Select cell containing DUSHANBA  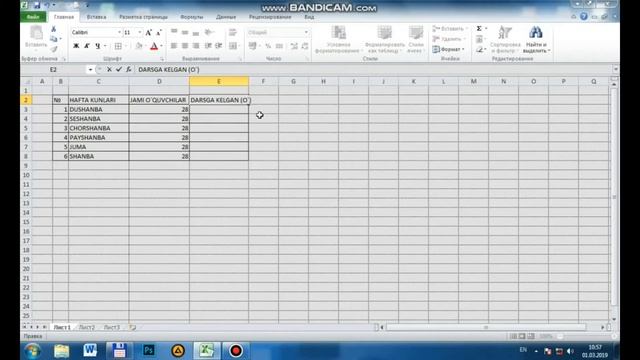click(x=98, y=109)
